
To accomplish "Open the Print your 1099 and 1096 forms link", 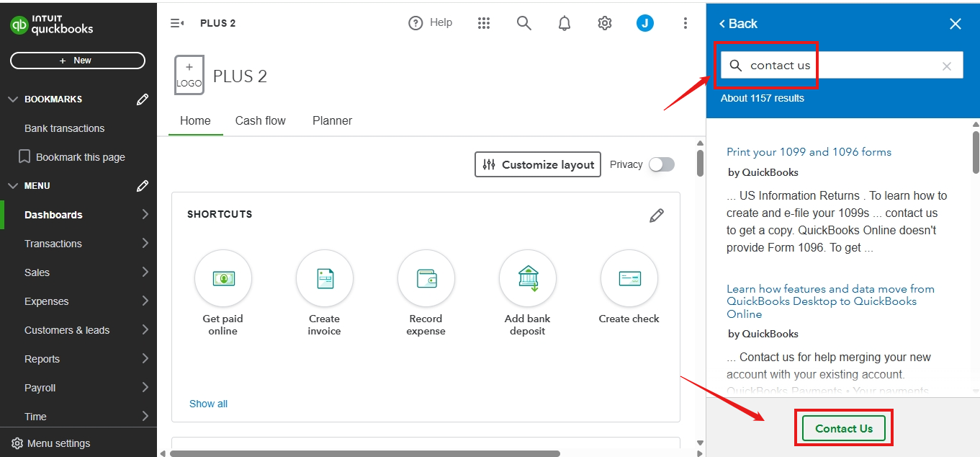I will point(809,152).
